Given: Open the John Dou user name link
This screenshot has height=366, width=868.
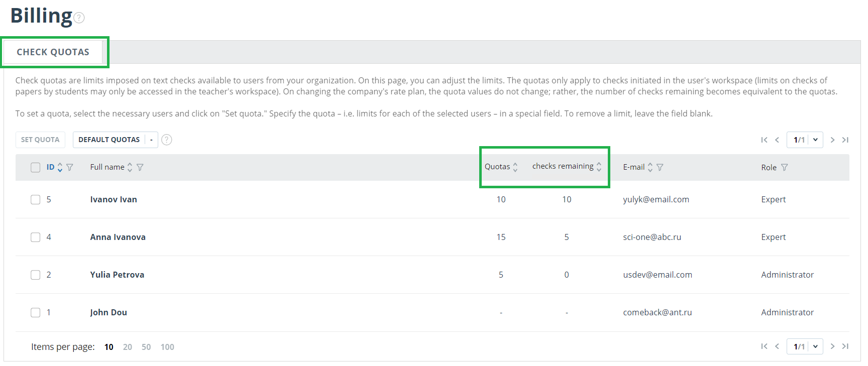Looking at the screenshot, I should click(108, 312).
